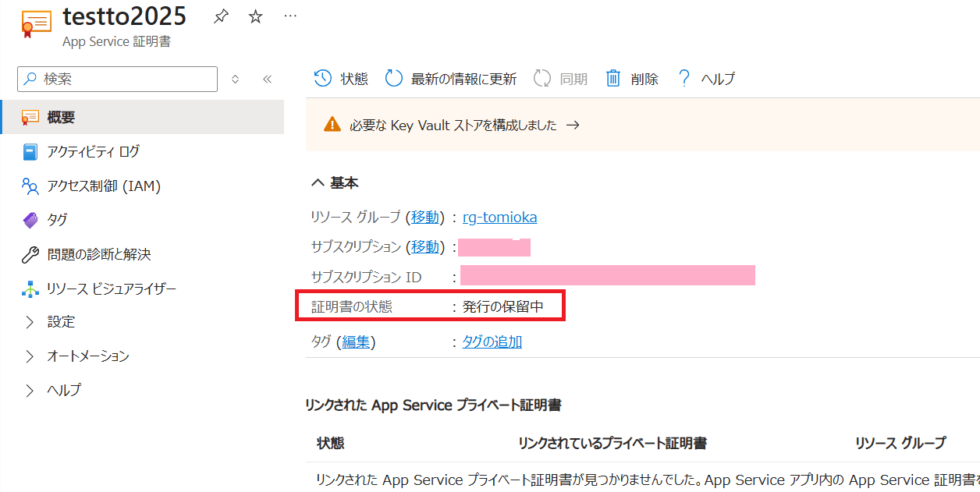Refresh with 最新の情報に更新
The height and width of the screenshot is (492, 980).
(x=451, y=79)
